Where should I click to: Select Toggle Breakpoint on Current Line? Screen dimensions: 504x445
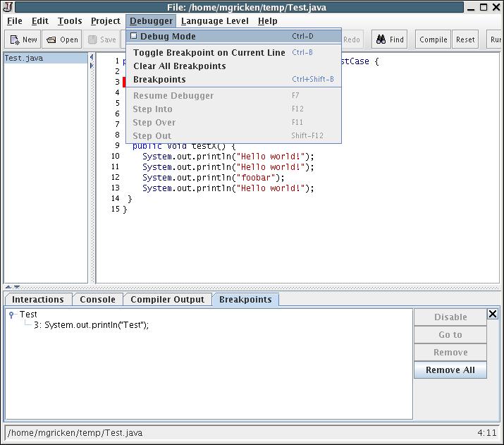209,53
